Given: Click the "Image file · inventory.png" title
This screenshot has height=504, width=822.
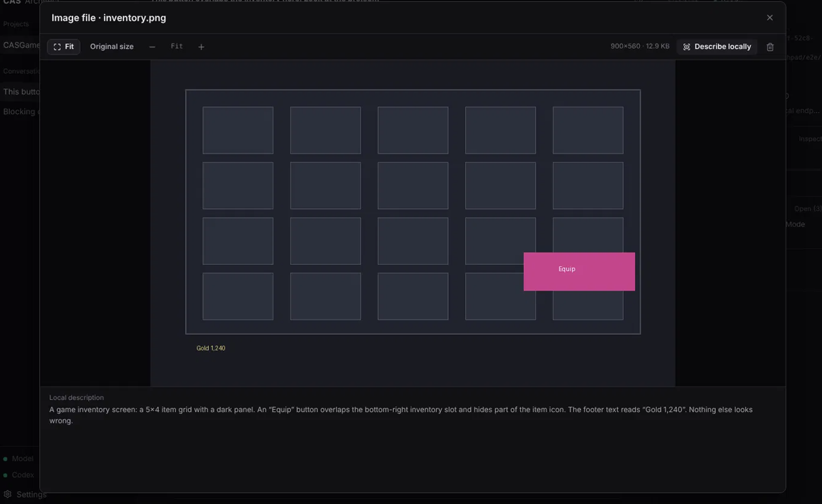Looking at the screenshot, I should pos(109,18).
